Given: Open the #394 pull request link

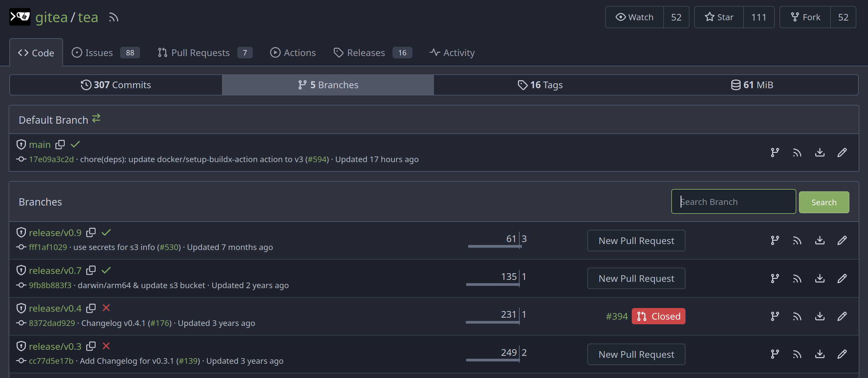Looking at the screenshot, I should tap(616, 316).
